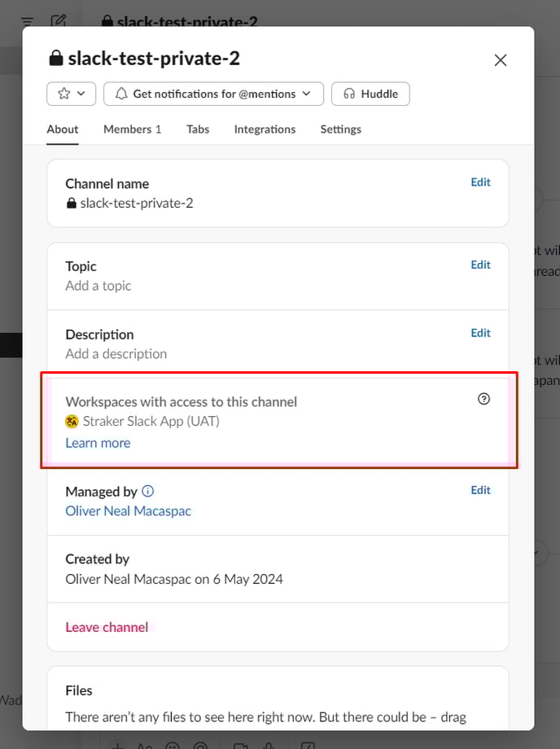Click the Learn more link
Viewport: 560px width, 749px height.
(x=98, y=443)
